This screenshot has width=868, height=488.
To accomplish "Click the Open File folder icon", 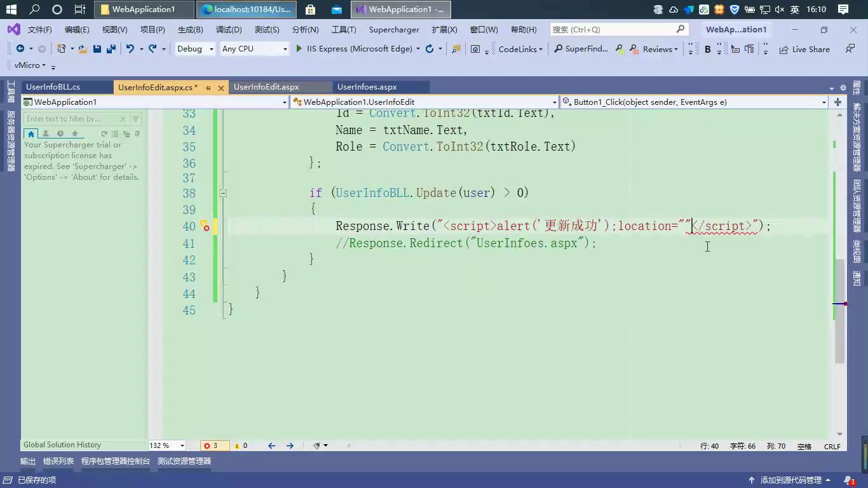I will (x=83, y=49).
